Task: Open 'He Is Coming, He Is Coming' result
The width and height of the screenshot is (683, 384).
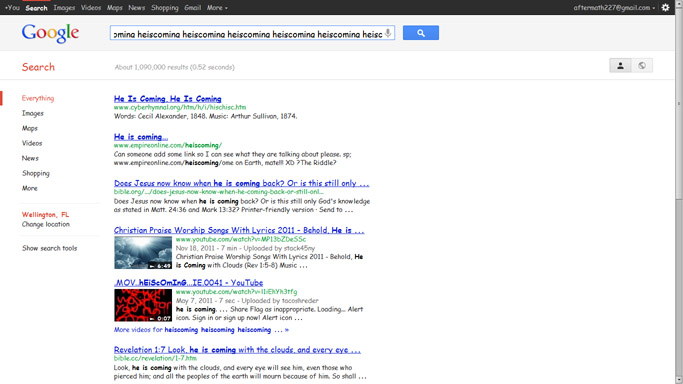Action: [x=168, y=99]
